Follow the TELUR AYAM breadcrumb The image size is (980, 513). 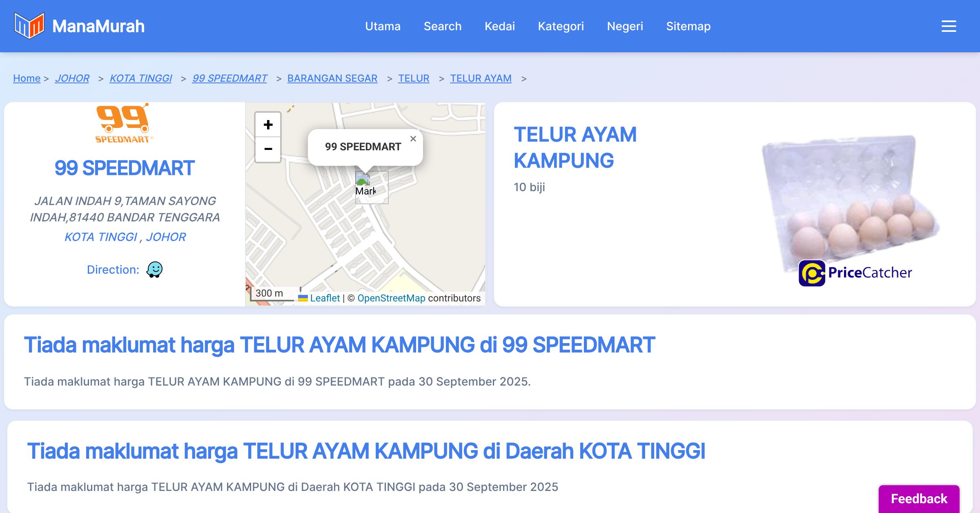(x=481, y=78)
